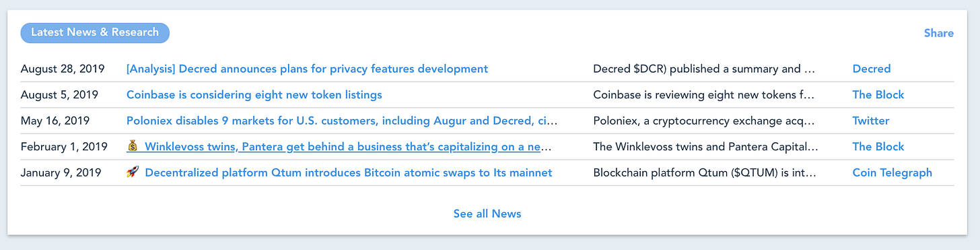The height and width of the screenshot is (250, 980).
Task: Click the rocket emoji icon
Action: [x=132, y=173]
